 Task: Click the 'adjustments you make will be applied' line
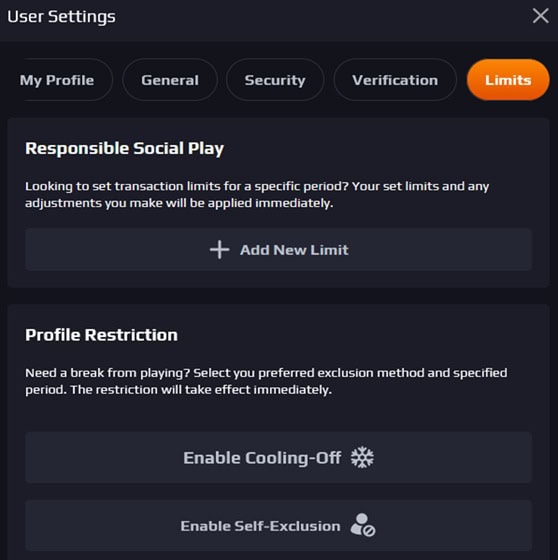coord(179,203)
